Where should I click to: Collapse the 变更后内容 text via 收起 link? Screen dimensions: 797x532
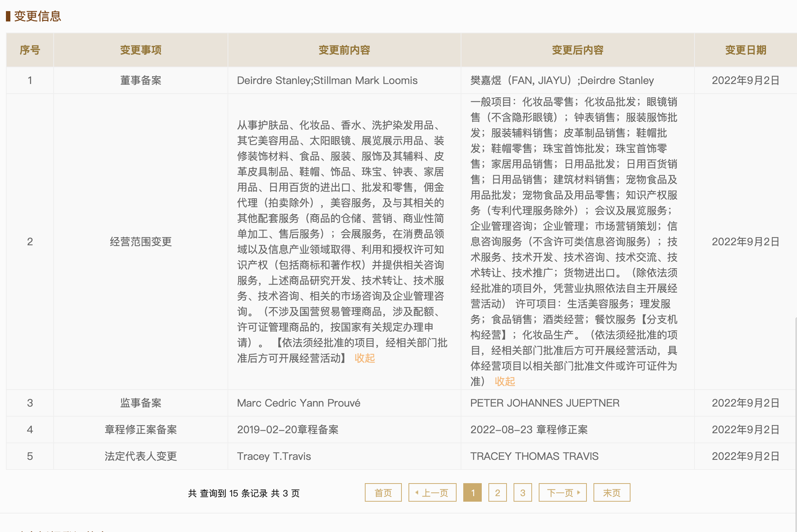505,381
